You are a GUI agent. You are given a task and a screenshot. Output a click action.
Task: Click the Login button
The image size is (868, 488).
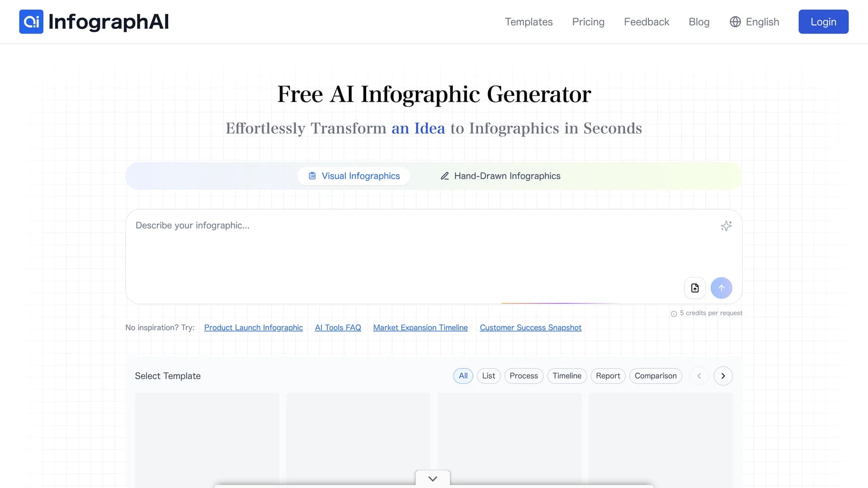[823, 22]
